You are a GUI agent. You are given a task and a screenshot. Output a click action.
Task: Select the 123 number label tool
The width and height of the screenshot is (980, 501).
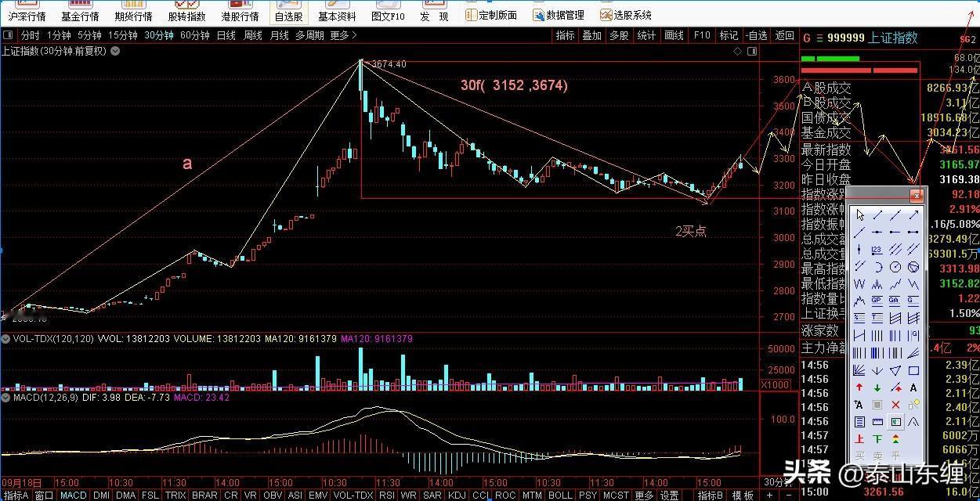click(x=877, y=248)
